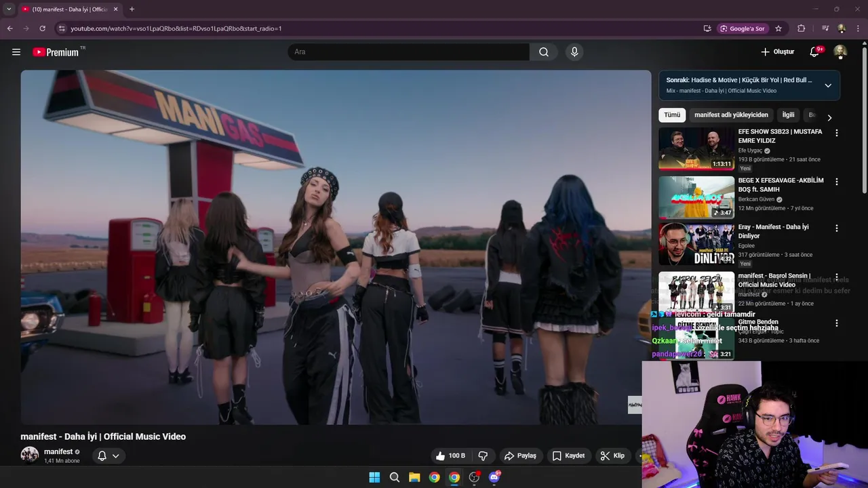This screenshot has height=488, width=868.
Task: Open the YouTube account avatar menu
Action: click(840, 52)
